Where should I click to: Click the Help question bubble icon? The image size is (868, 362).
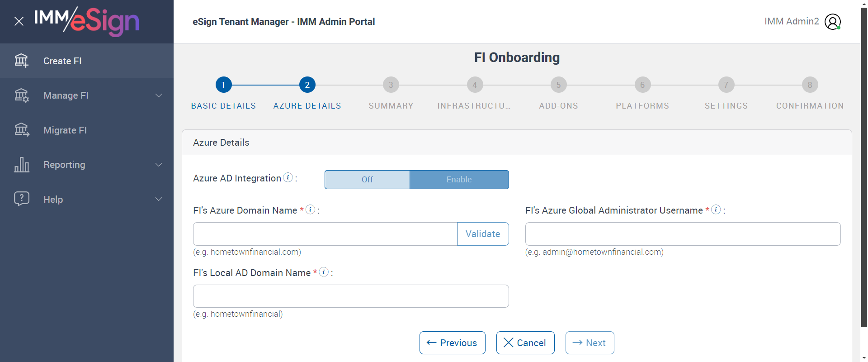(x=21, y=199)
